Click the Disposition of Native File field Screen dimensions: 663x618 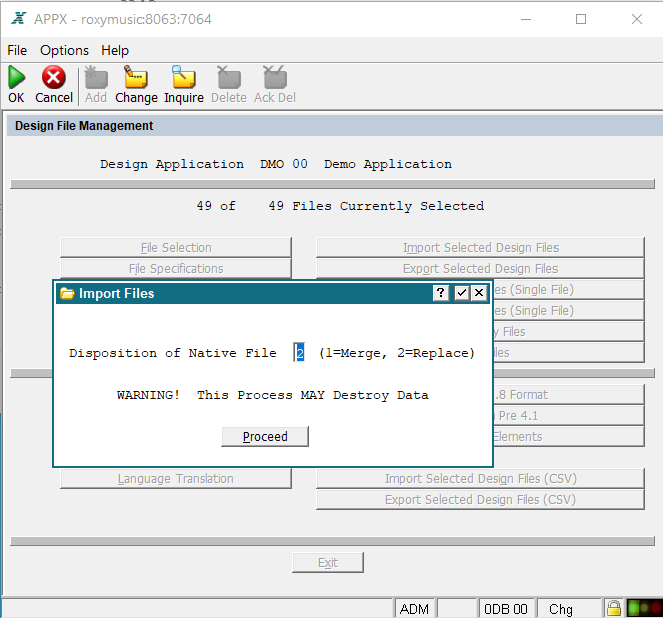coord(299,353)
